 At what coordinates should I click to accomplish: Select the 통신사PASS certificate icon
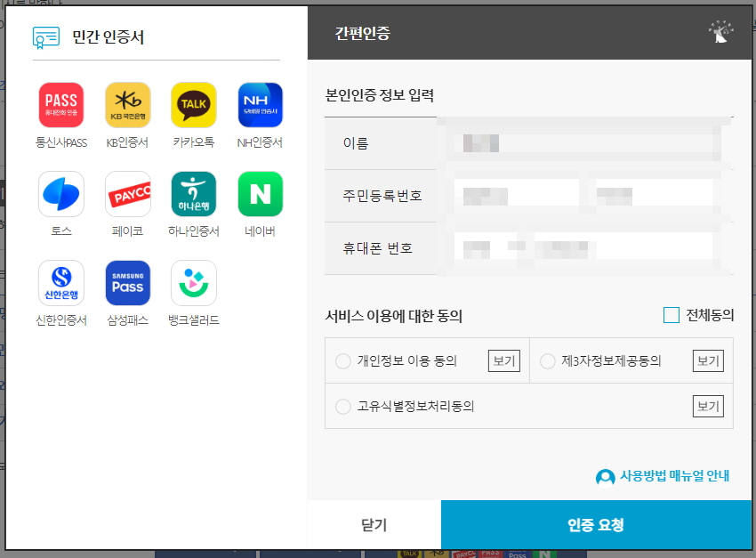[61, 105]
